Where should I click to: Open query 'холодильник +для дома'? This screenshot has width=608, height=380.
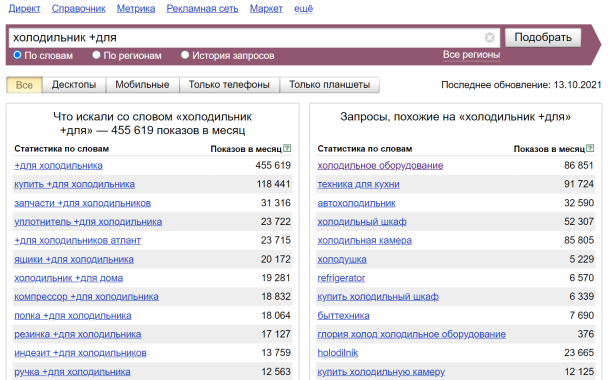coord(69,278)
